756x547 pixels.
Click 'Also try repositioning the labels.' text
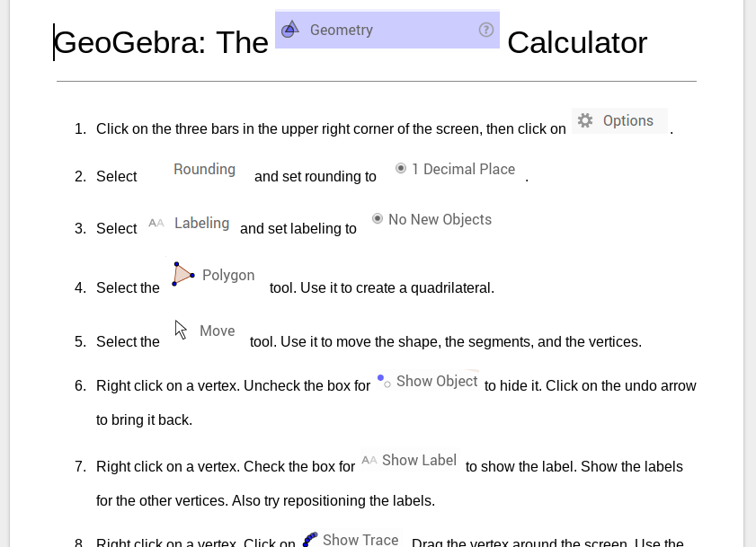tap(334, 500)
